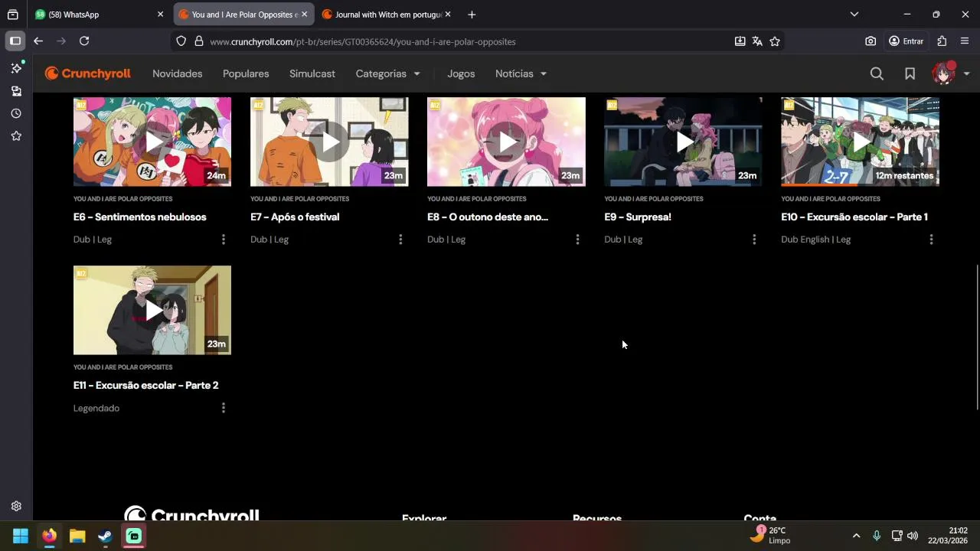The image size is (980, 551).
Task: Open the Jogos menu item
Action: [x=461, y=73]
